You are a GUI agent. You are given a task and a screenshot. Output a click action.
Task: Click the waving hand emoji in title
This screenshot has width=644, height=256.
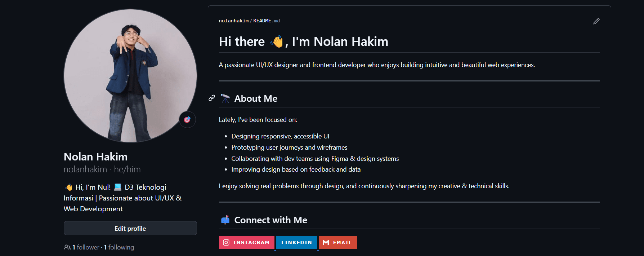click(277, 41)
